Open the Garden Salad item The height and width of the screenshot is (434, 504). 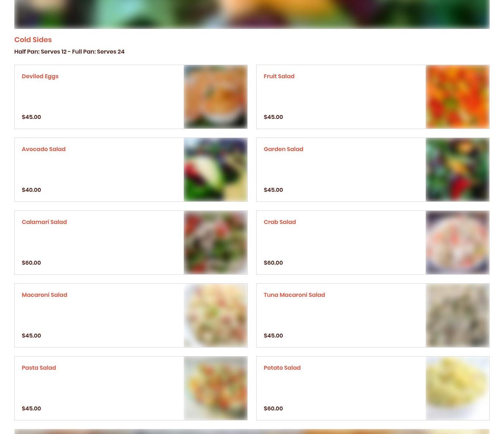[x=283, y=149]
